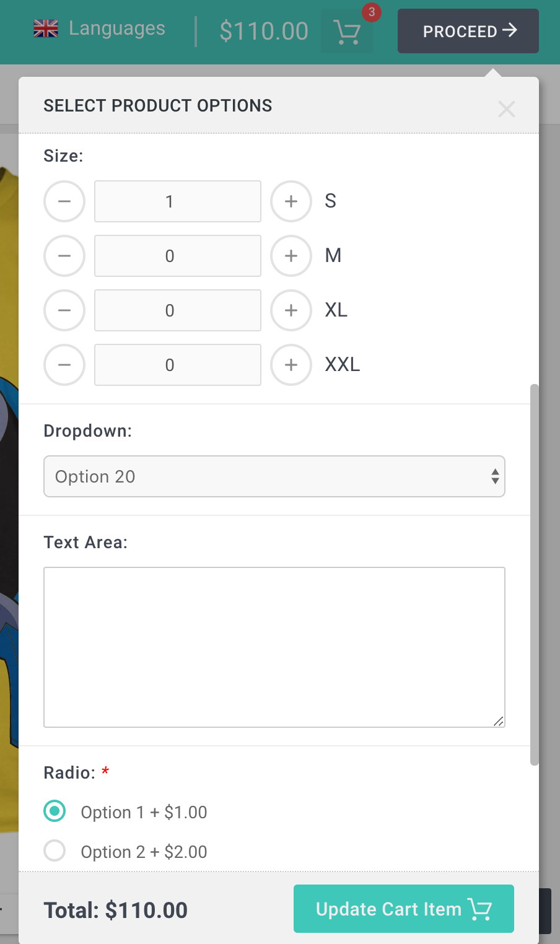Increase the XL size quantity
Viewport: 560px width, 944px height.
(x=291, y=310)
